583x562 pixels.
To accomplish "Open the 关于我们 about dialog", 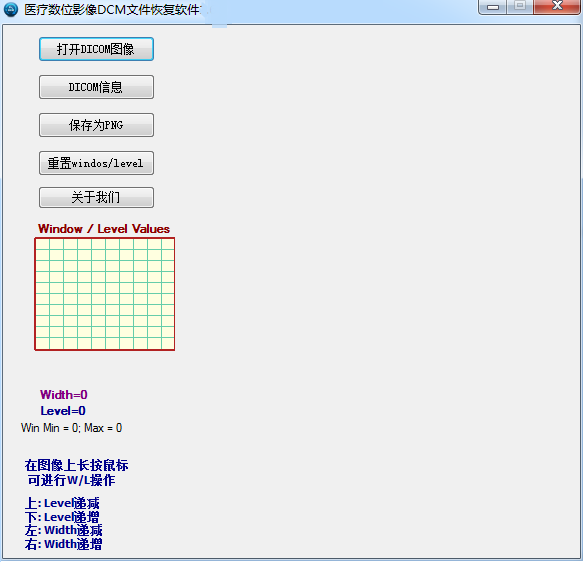I will tap(96, 197).
